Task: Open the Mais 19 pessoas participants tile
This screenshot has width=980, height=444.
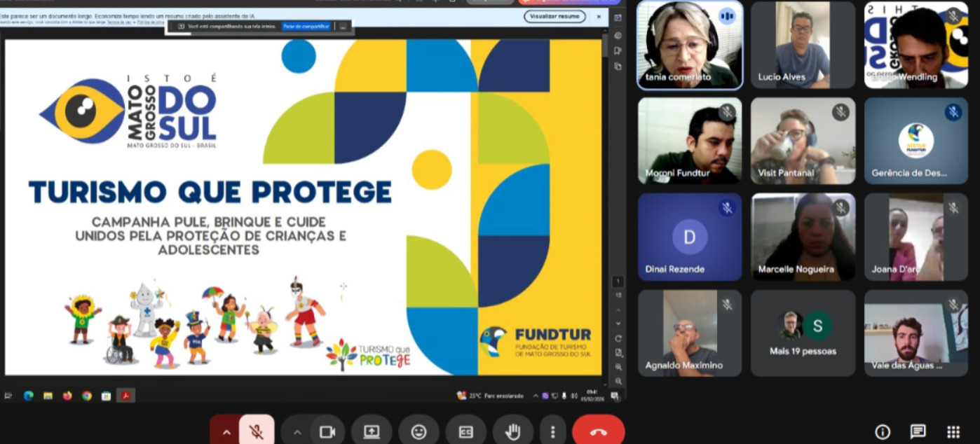Action: click(x=803, y=333)
